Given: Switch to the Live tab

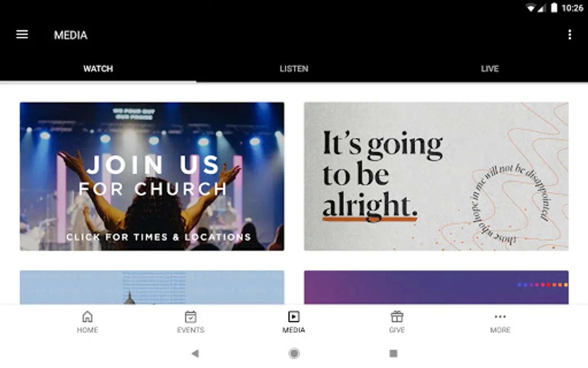Looking at the screenshot, I should point(490,69).
